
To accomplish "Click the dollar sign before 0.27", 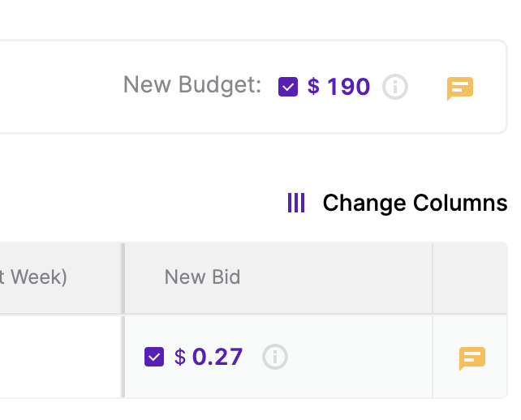I will click(180, 357).
